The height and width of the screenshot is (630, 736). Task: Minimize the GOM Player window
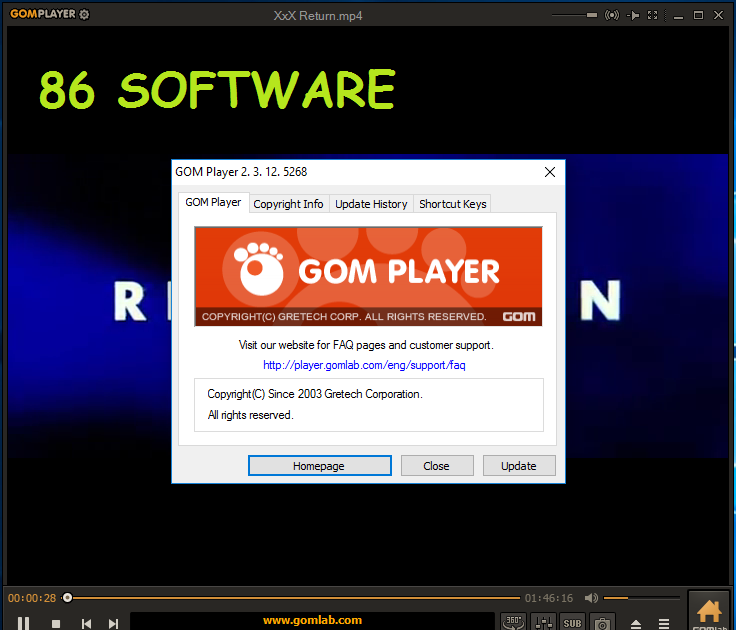(678, 16)
